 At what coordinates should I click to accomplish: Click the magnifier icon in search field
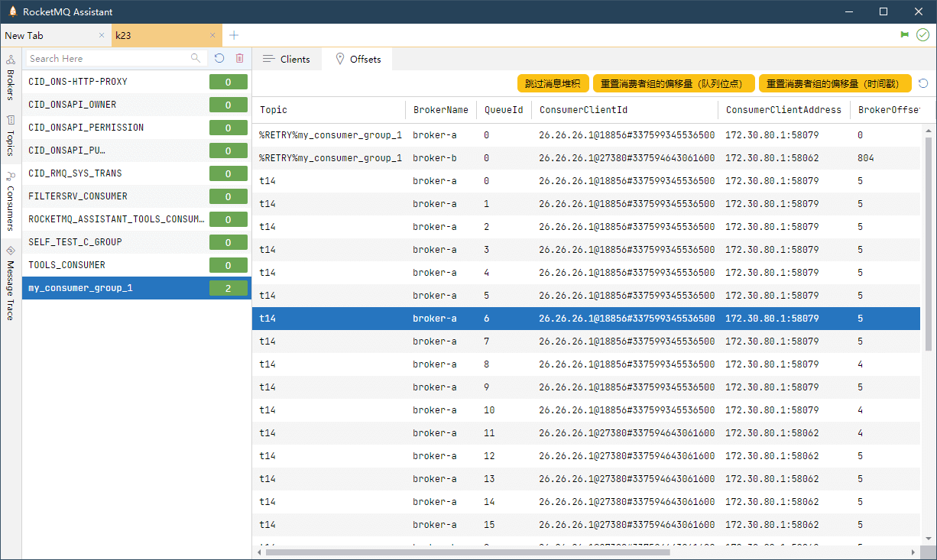pos(196,58)
